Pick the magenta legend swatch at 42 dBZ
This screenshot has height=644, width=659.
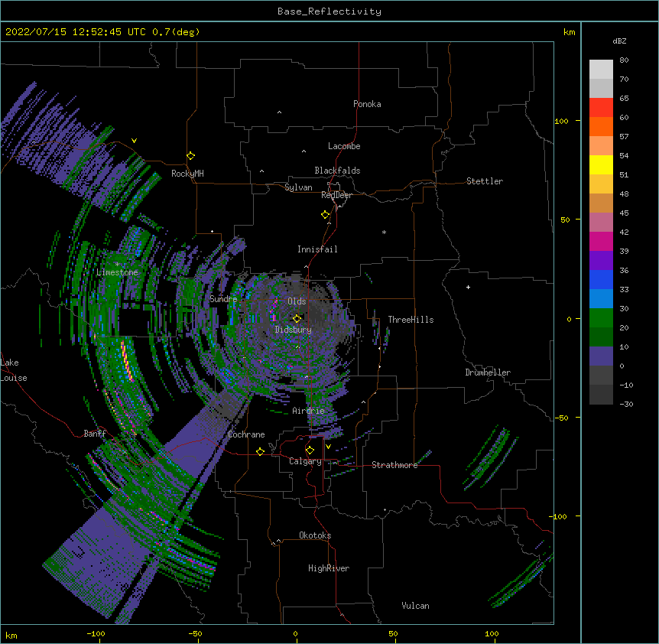(x=601, y=241)
